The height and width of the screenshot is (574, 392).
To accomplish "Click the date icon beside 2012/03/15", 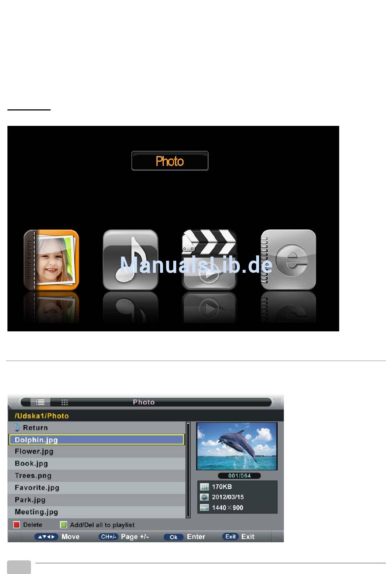I will [x=204, y=497].
